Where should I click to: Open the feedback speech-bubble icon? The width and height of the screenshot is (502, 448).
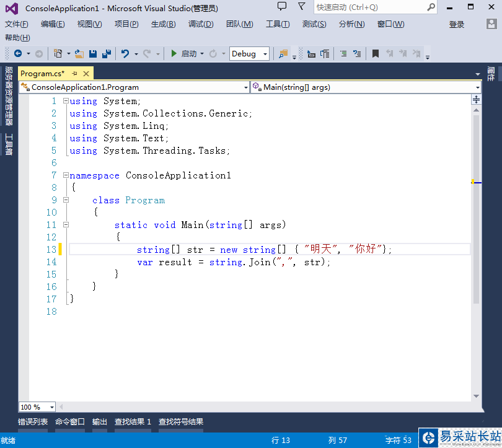point(282,6)
